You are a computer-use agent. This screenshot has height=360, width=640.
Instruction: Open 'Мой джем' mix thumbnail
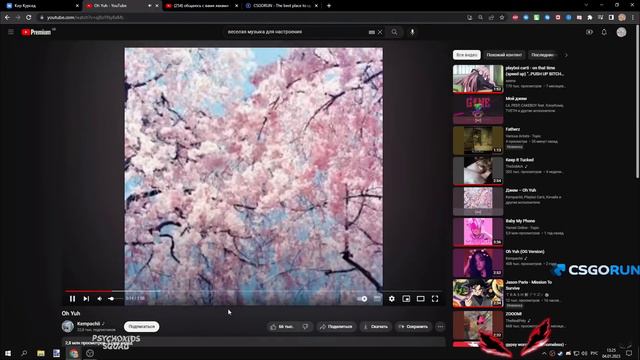(x=478, y=109)
